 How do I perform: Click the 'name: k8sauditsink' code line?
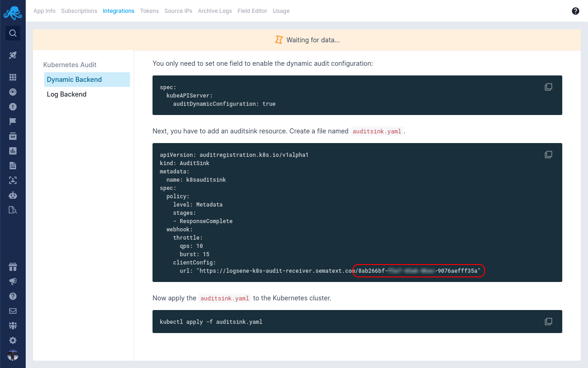196,180
